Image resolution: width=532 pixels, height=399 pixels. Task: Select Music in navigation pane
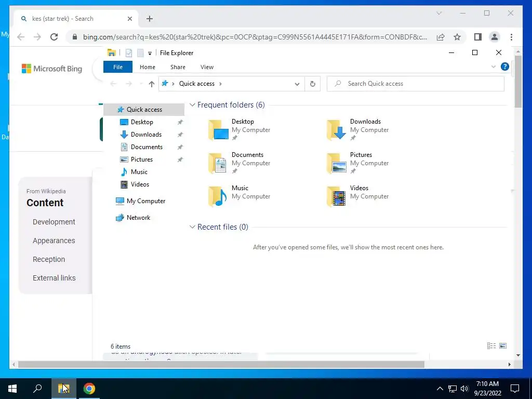click(139, 172)
